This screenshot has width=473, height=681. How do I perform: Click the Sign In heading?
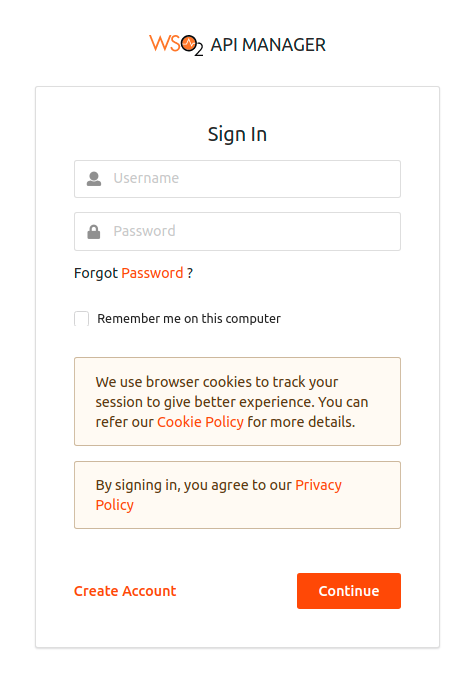point(237,134)
